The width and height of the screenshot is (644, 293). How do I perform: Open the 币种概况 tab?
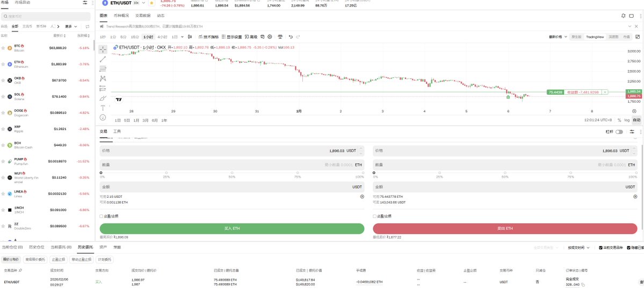point(121,16)
